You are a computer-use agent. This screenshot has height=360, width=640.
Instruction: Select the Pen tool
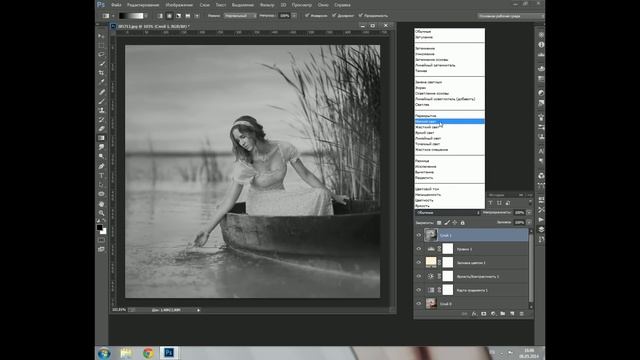coord(101,166)
